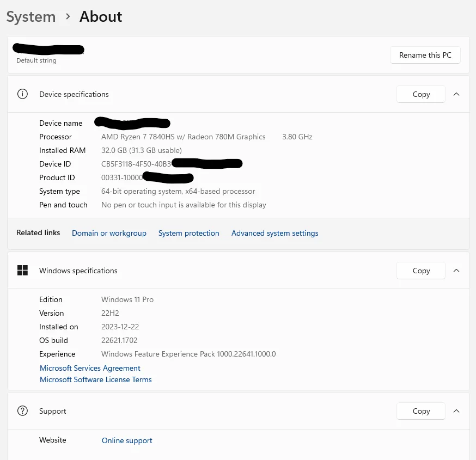The image size is (476, 460).
Task: Select Installed RAM value 32.0 GB
Action: coord(142,150)
